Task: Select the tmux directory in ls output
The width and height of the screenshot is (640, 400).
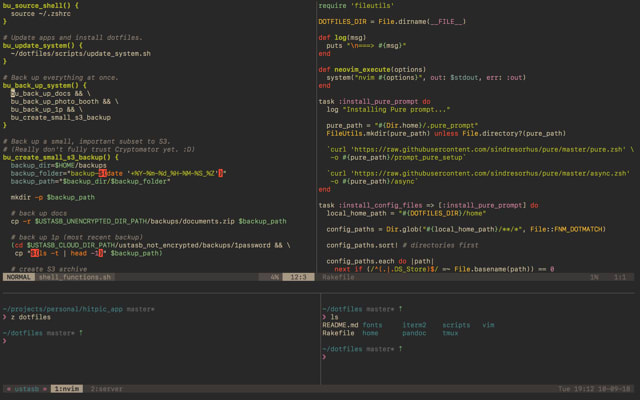Action: pyautogui.click(x=450, y=333)
